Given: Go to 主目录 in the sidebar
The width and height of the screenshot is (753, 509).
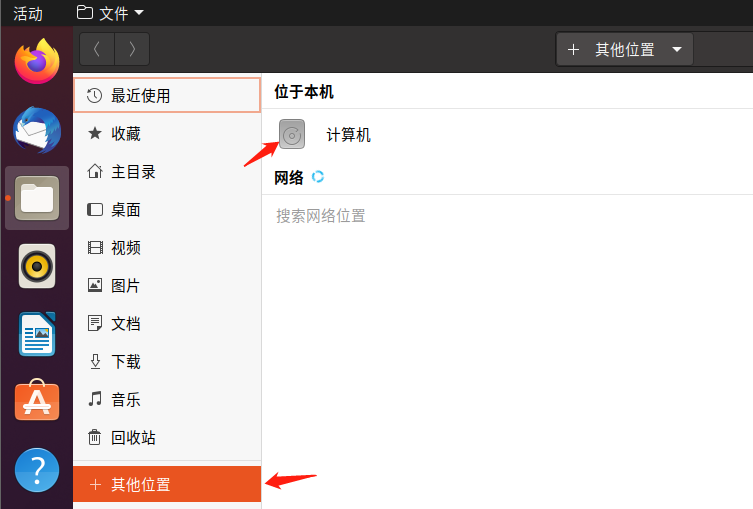Looking at the screenshot, I should [x=167, y=171].
